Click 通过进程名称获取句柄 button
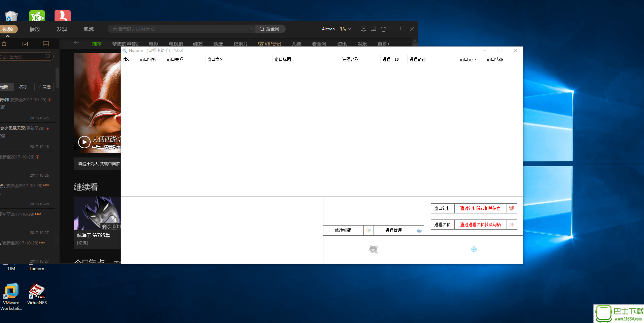 coord(480,225)
